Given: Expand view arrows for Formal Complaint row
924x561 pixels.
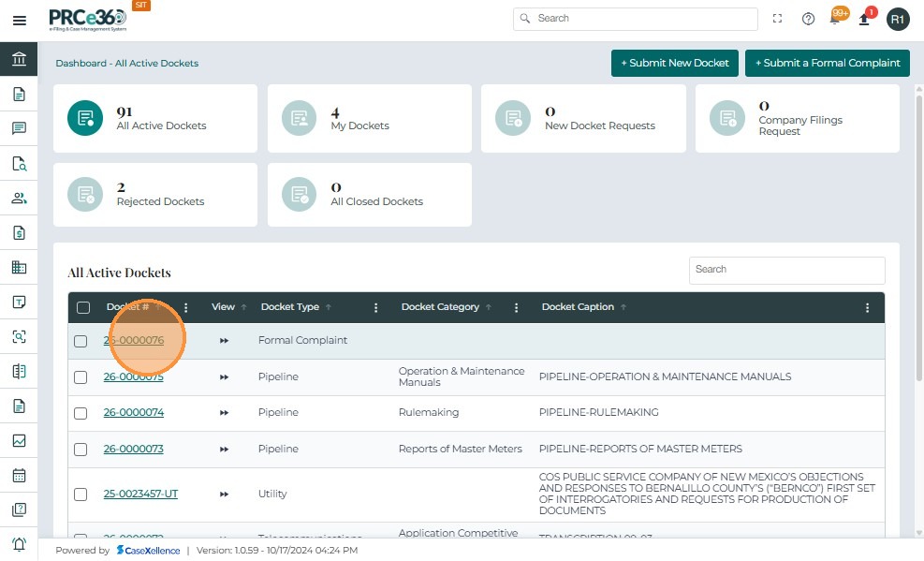Looking at the screenshot, I should (x=224, y=341).
